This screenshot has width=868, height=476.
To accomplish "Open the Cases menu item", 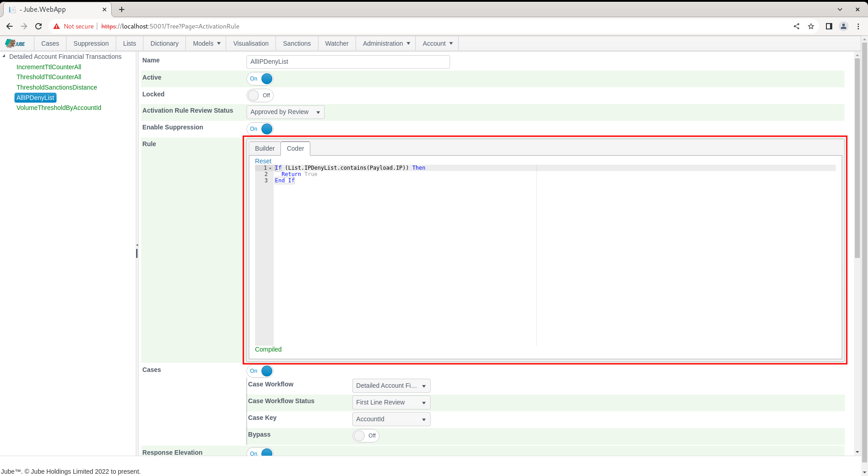I will [50, 43].
